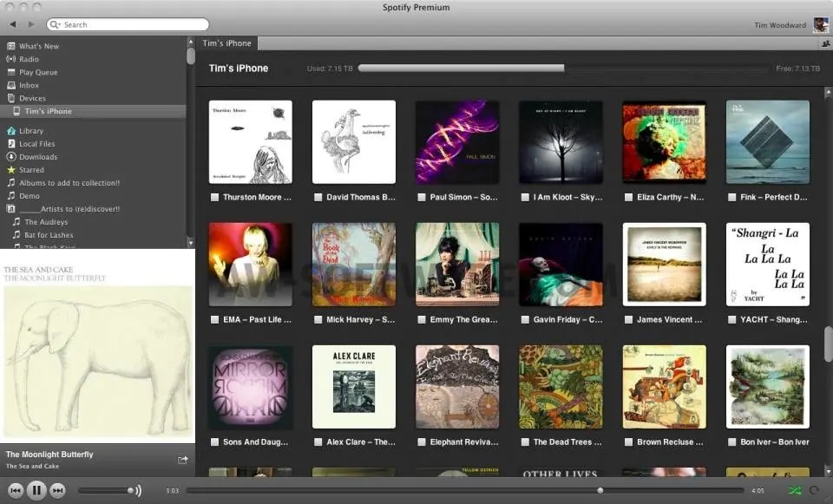Open the YACHT Shangri-La album cover
Screen dimensions: 833x504
[x=768, y=265]
